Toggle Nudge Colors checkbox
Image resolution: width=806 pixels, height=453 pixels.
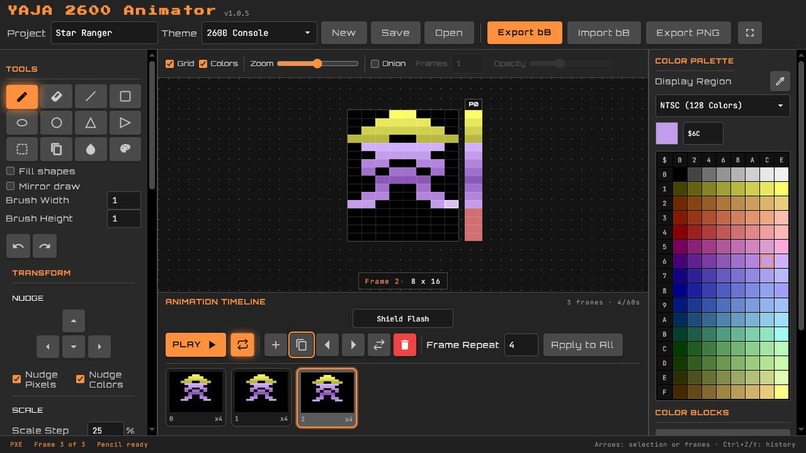[80, 379]
